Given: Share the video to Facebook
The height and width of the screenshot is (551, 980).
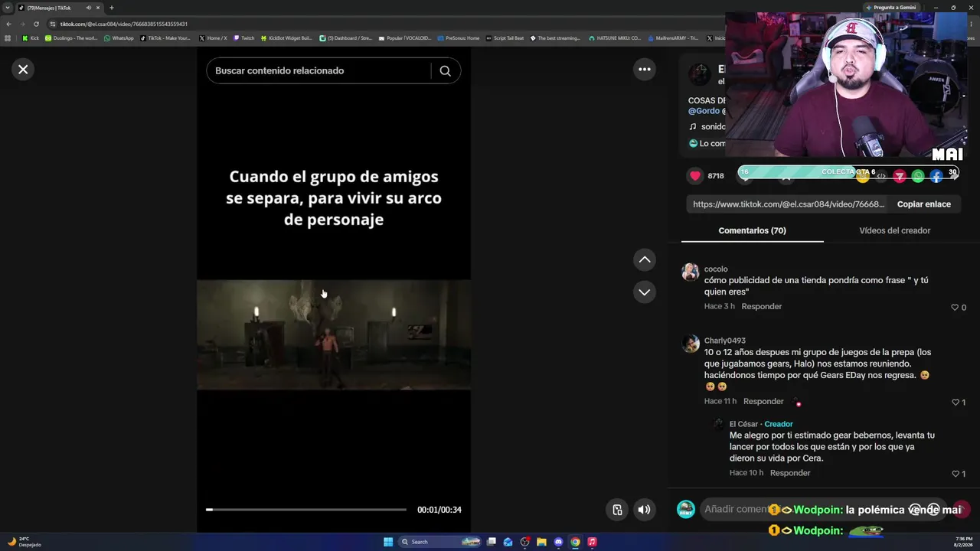Looking at the screenshot, I should pos(936,177).
